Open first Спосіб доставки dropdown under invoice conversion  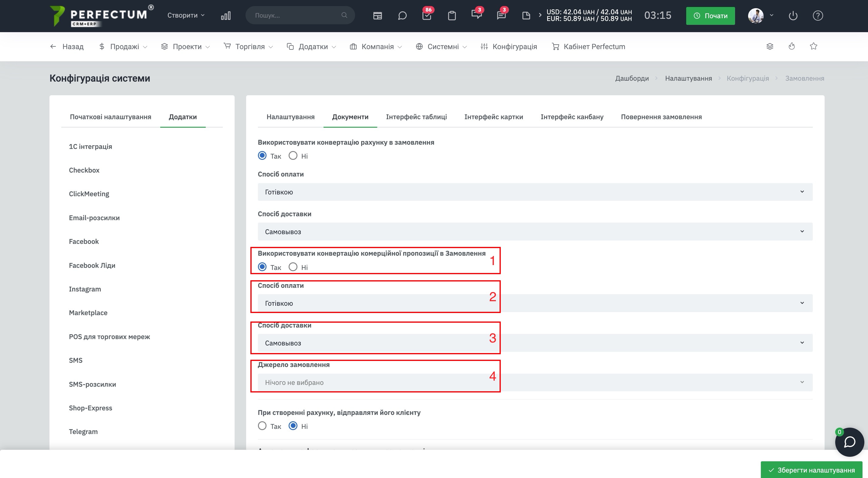pyautogui.click(x=535, y=232)
